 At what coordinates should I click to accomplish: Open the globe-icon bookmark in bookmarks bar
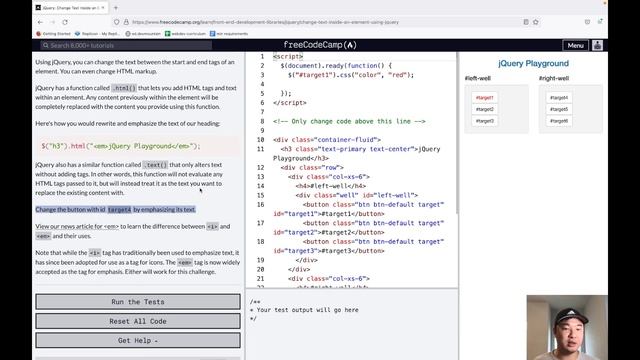pyautogui.click(x=143, y=33)
